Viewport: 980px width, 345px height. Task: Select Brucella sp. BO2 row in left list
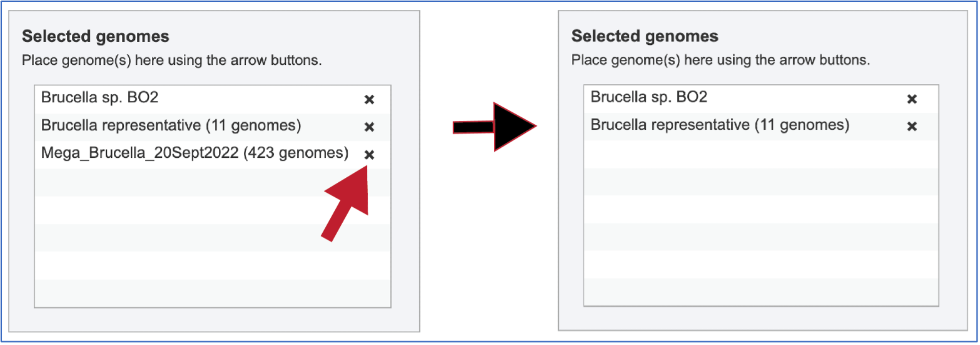[213, 99]
